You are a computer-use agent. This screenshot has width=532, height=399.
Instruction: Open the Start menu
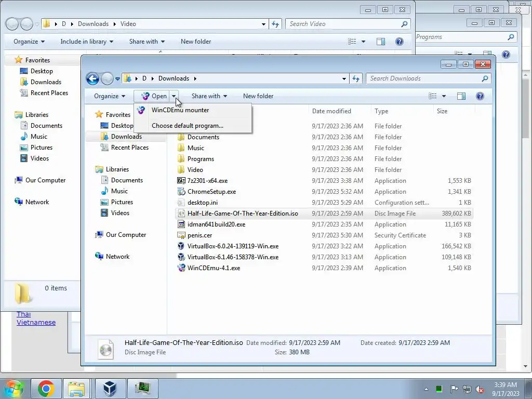tap(13, 389)
